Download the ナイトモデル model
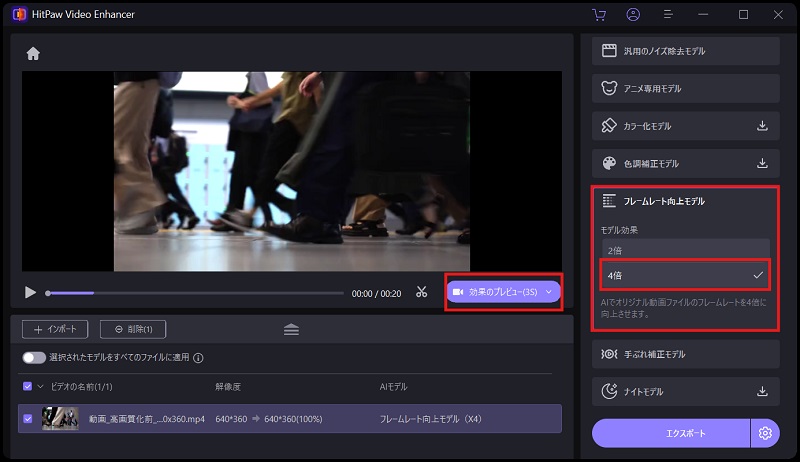800x462 pixels. pos(762,391)
